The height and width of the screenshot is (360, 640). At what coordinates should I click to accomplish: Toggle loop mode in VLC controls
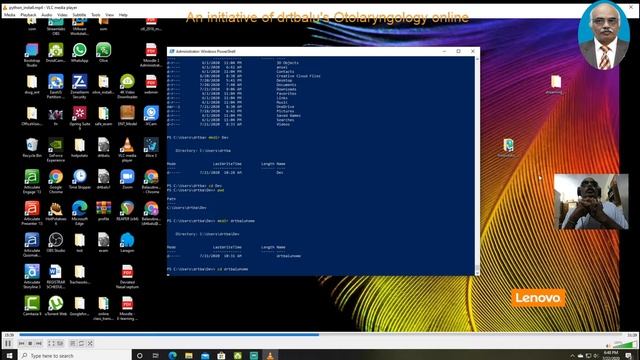tap(81, 344)
